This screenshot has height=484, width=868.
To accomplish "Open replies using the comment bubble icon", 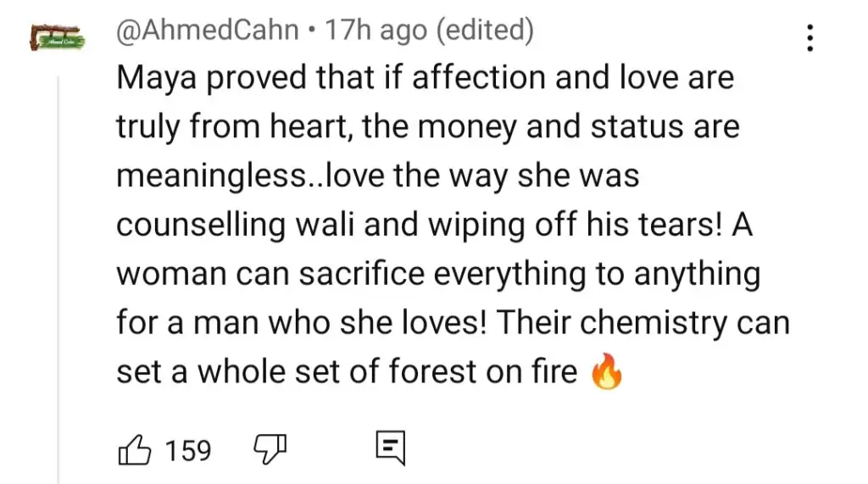I will tap(390, 448).
